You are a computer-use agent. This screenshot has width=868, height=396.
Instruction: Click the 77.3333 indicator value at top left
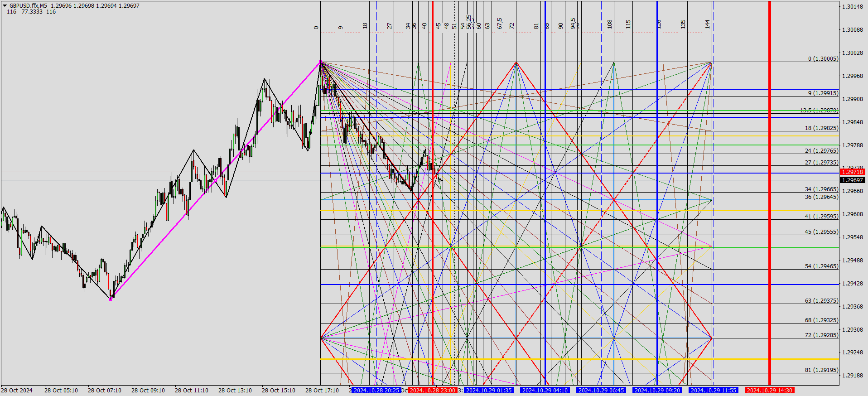(32, 12)
